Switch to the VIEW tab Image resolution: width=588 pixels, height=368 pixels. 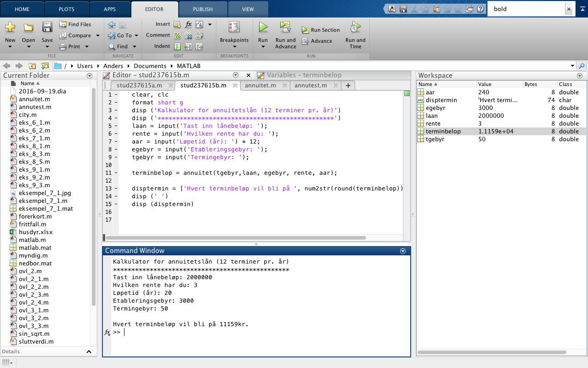pyautogui.click(x=248, y=9)
